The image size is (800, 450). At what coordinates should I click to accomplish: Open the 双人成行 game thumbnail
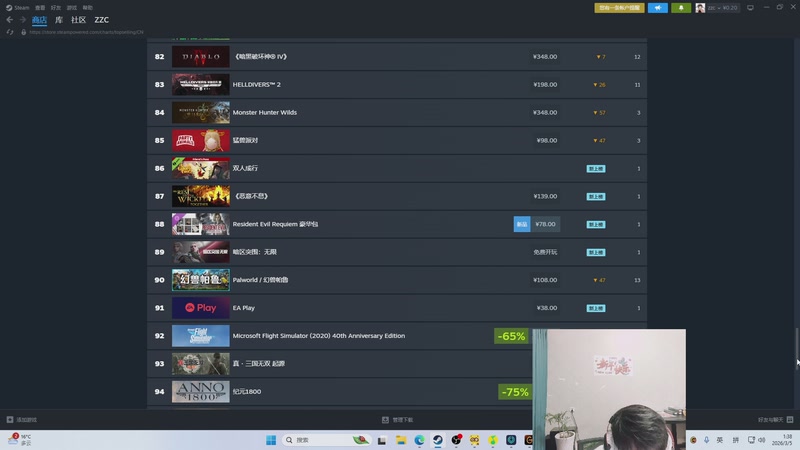(201, 168)
